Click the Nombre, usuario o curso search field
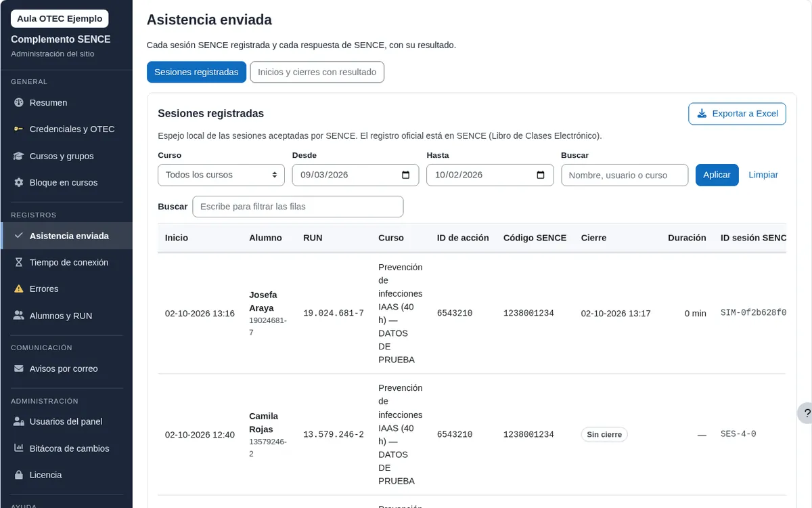Viewport: 812px width, 508px height. click(625, 175)
